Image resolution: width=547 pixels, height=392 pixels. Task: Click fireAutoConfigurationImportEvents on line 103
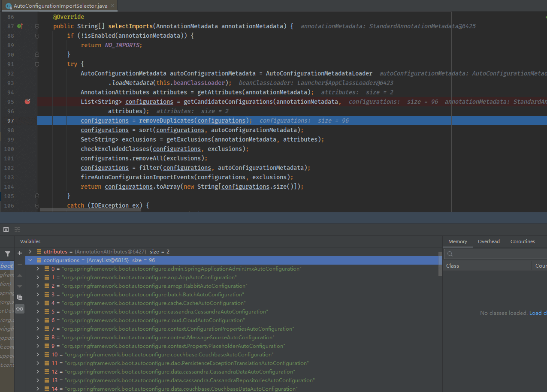click(x=137, y=177)
